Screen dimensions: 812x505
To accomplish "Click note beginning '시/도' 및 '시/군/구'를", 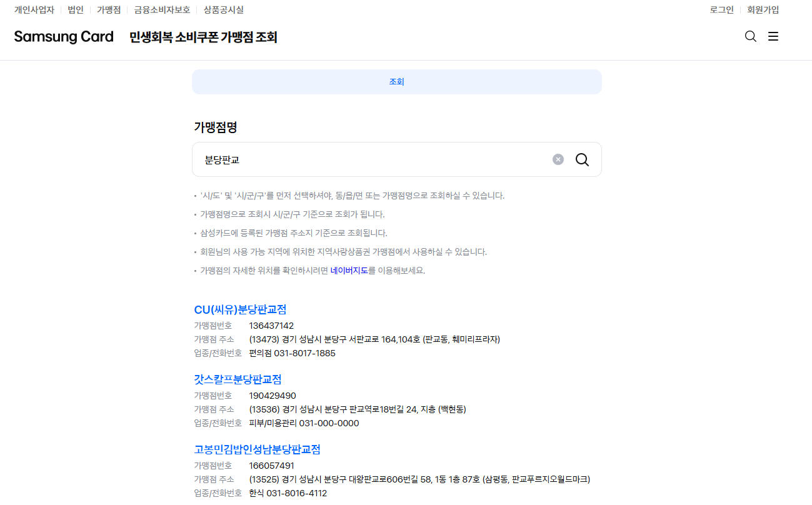I will click(x=352, y=196).
